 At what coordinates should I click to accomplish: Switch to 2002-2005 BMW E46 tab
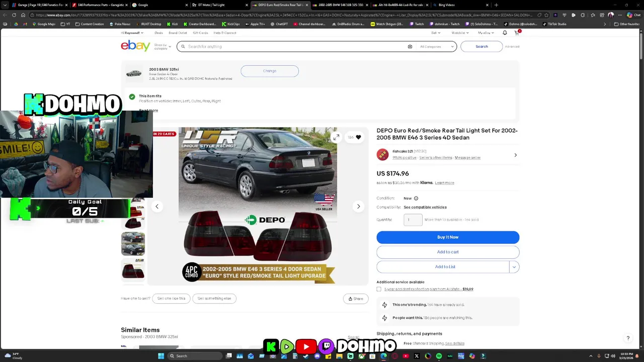(x=340, y=5)
